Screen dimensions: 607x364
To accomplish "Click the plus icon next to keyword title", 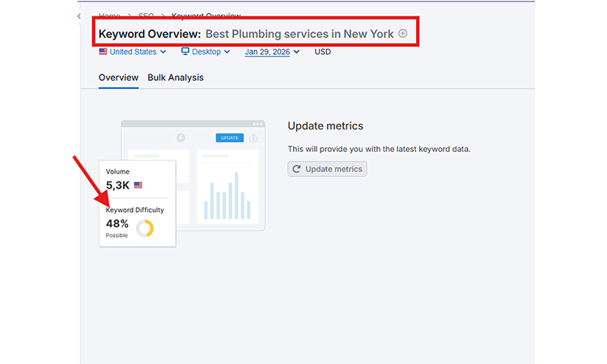I will (403, 34).
